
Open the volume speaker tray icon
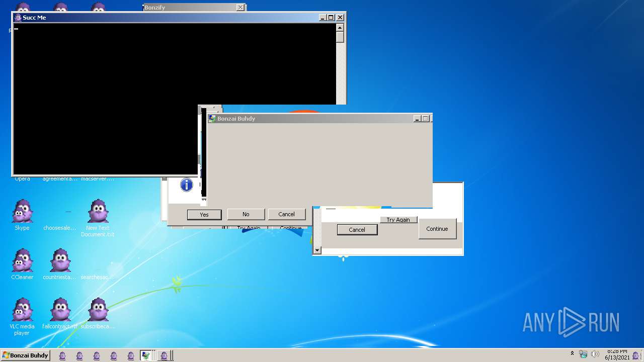[595, 354]
